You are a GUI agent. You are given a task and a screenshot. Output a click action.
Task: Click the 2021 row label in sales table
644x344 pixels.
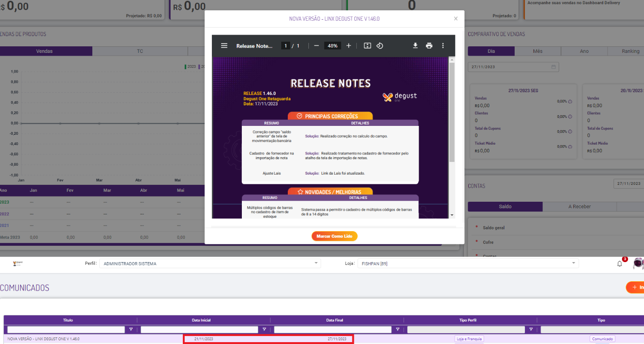[x=4, y=226]
